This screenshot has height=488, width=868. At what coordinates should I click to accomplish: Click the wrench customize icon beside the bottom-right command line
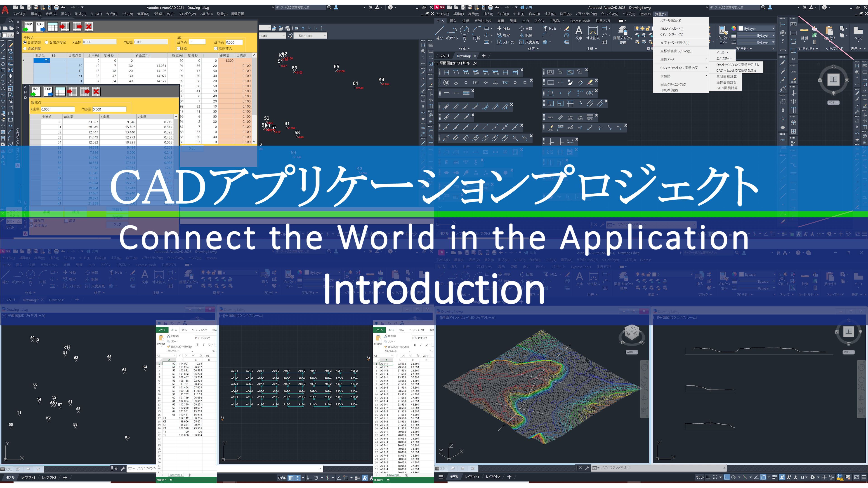point(587,468)
